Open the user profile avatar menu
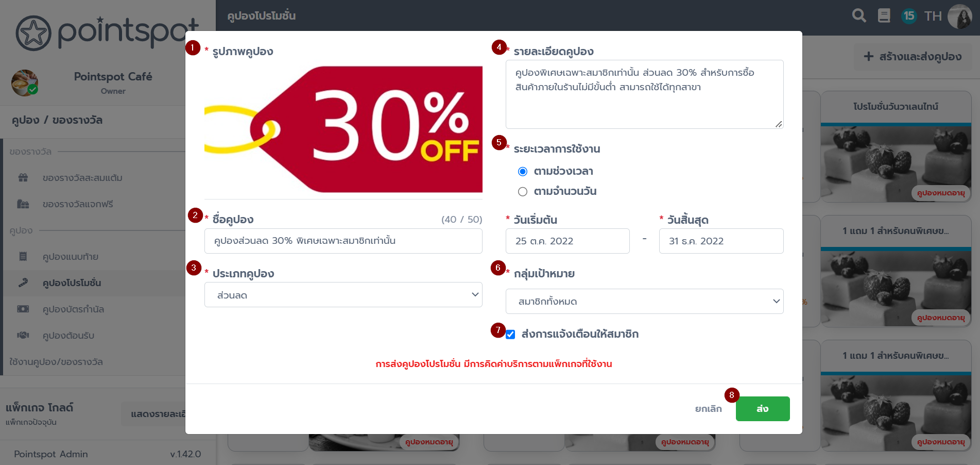Image resolution: width=980 pixels, height=465 pixels. point(959,16)
